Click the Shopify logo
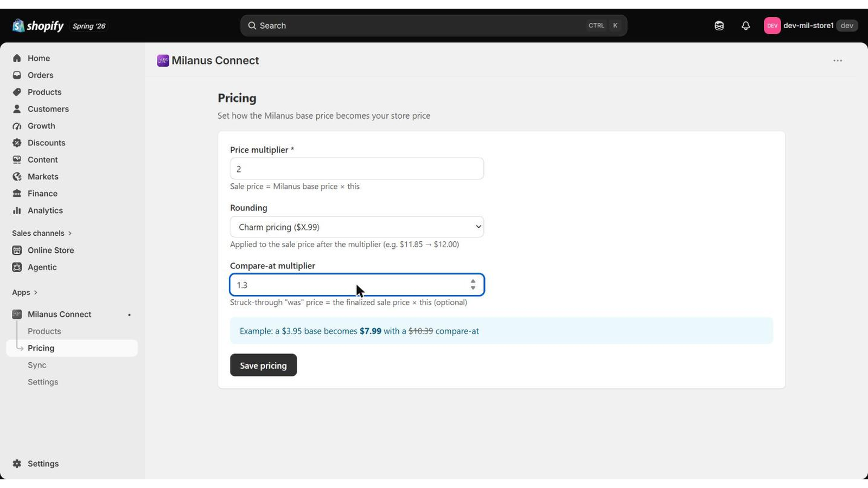This screenshot has width=868, height=488. 38,25
